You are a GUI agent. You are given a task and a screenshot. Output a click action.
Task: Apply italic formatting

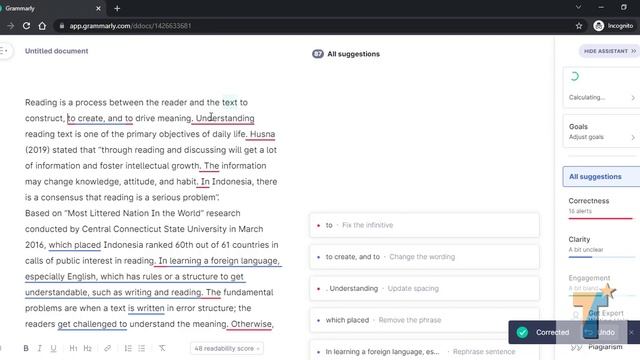[x=40, y=348]
